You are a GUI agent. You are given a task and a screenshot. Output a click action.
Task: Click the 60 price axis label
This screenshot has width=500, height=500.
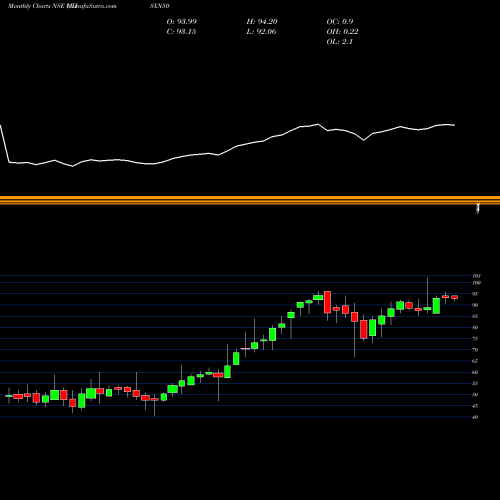click(475, 372)
